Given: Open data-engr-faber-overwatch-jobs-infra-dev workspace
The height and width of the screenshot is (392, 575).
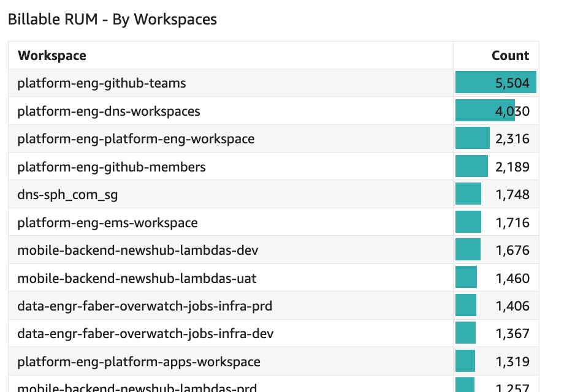Looking at the screenshot, I should pyautogui.click(x=145, y=334).
